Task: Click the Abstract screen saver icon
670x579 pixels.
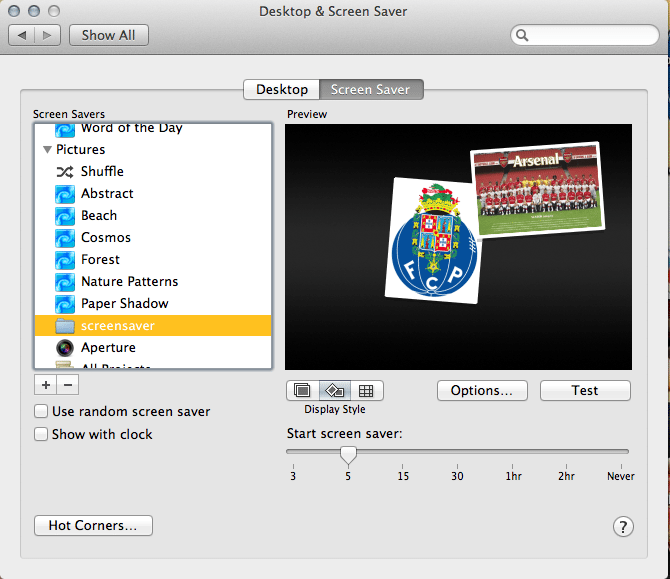Action: [65, 194]
